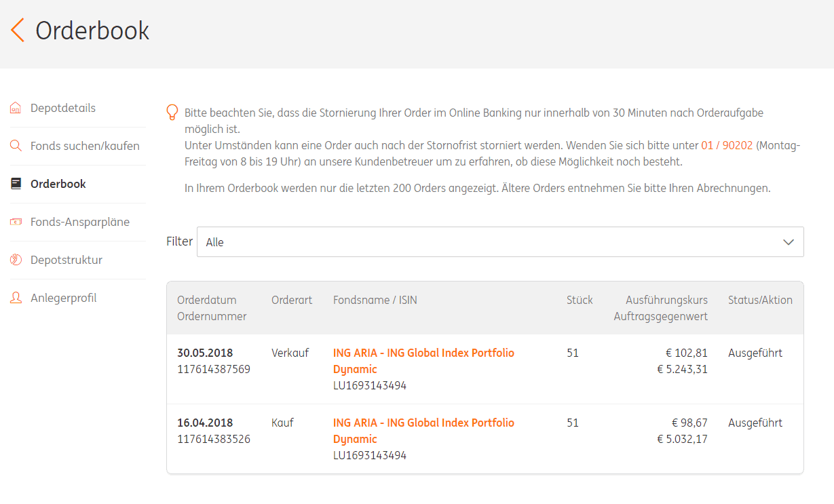Select Orderbook in the sidebar menu

[x=58, y=184]
